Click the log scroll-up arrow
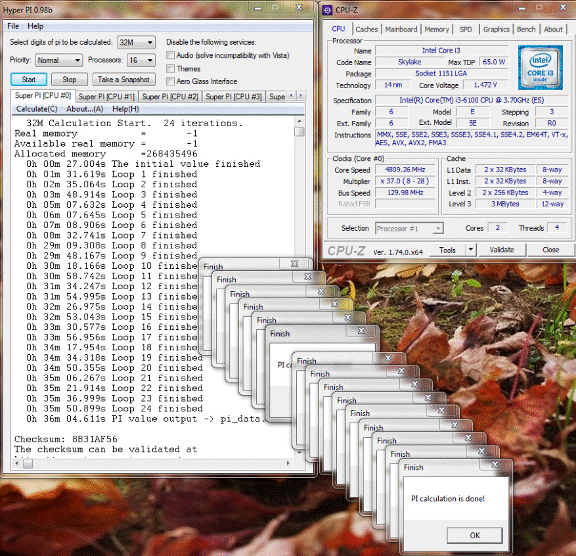The width and height of the screenshot is (576, 556). coord(299,121)
